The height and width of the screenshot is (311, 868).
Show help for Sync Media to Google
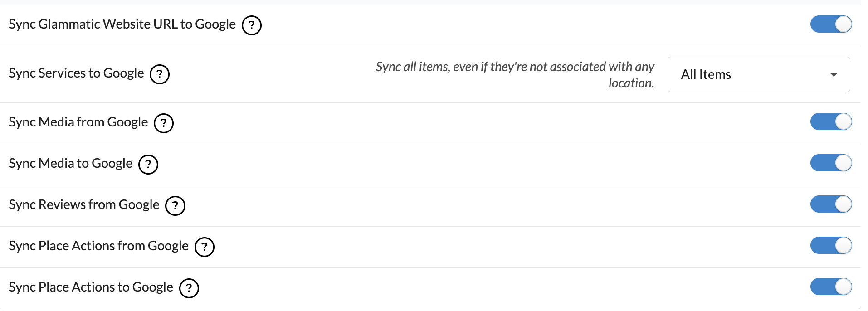pos(148,165)
